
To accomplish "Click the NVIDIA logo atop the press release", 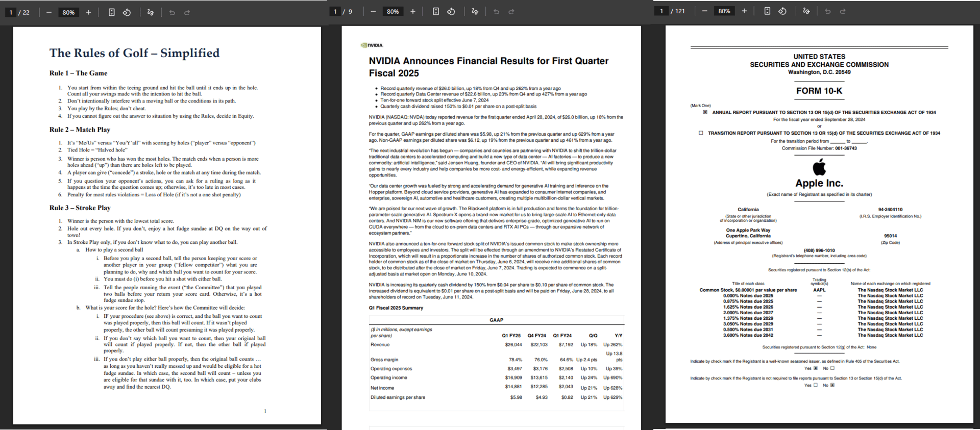I will click(x=372, y=45).
